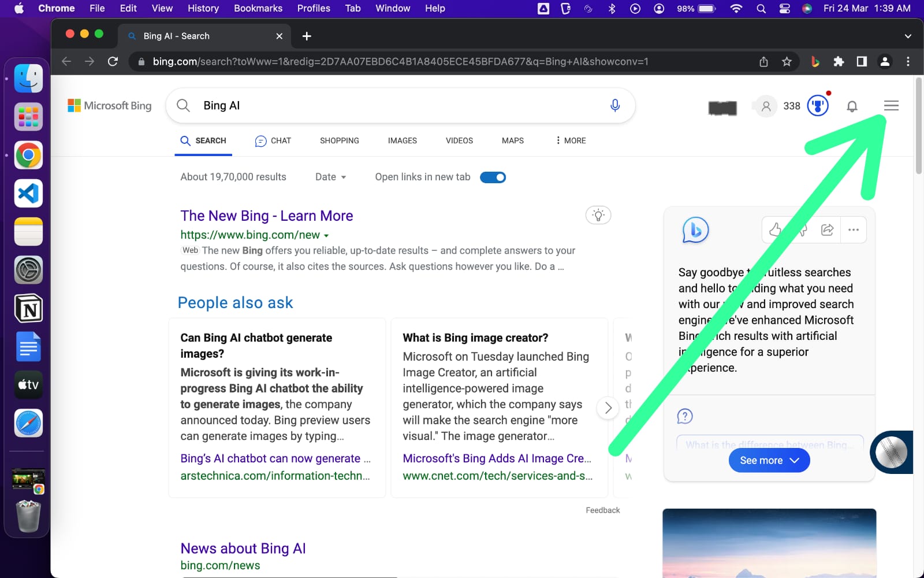This screenshot has height=578, width=924.
Task: Open the account profile avatar on Bing
Action: click(x=766, y=106)
